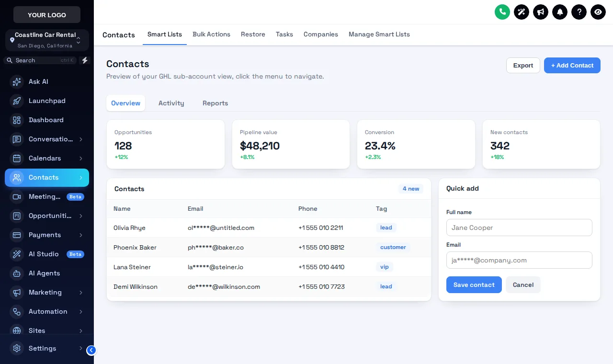Switch to the Bulk Actions tab

(211, 34)
